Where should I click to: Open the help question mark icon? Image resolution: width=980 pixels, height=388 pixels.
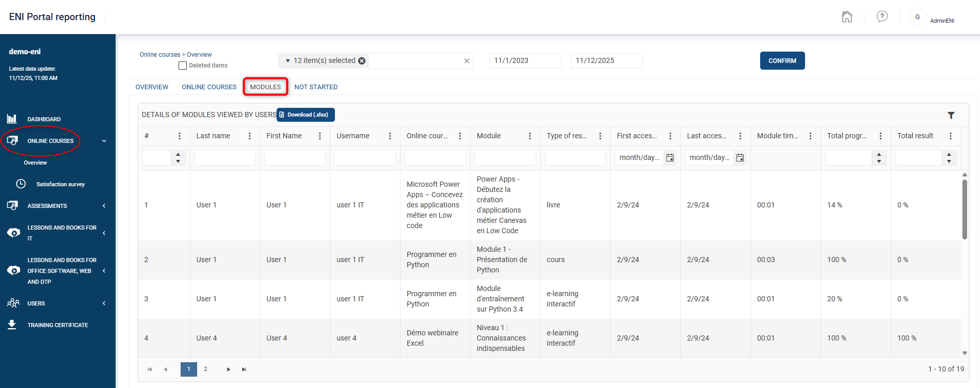[x=882, y=17]
